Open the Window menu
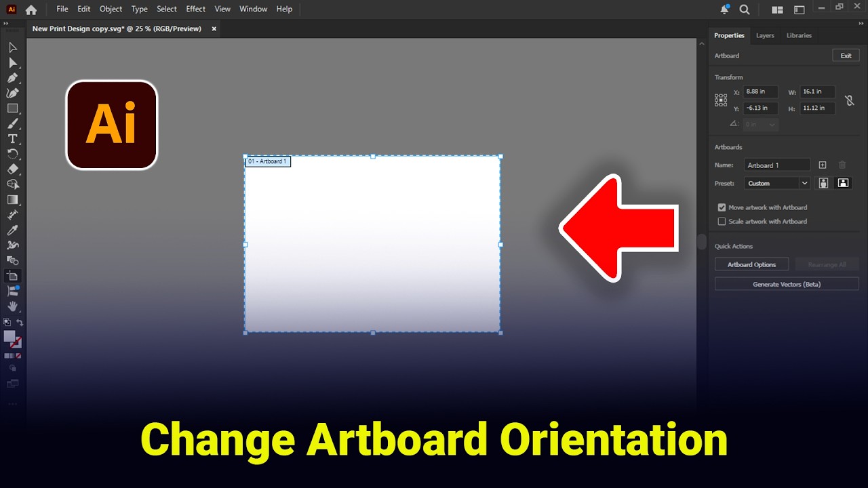The image size is (868, 488). coord(254,9)
